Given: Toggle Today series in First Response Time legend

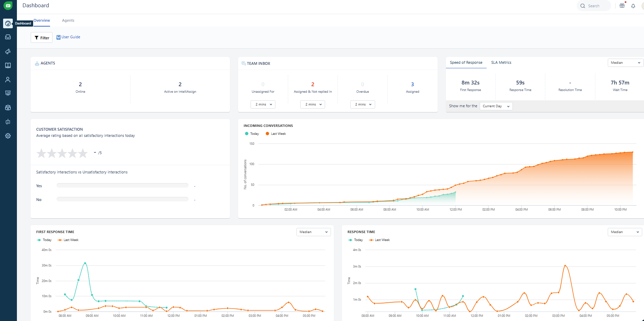Looking at the screenshot, I should (44, 240).
